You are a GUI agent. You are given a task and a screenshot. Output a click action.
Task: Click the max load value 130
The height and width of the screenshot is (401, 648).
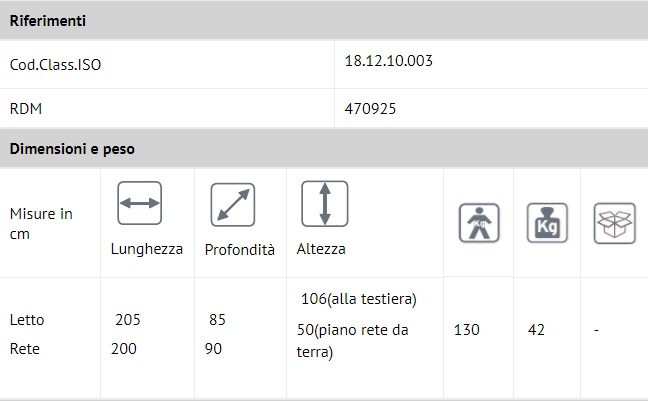point(467,330)
